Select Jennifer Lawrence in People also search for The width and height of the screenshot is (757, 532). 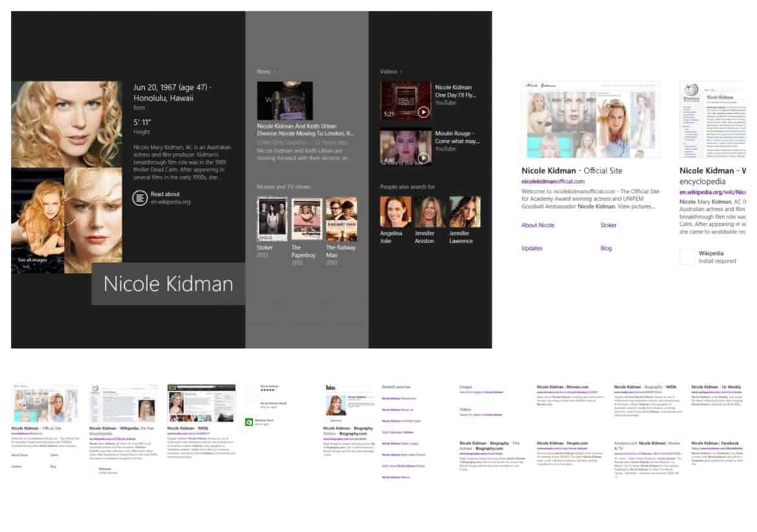click(465, 212)
